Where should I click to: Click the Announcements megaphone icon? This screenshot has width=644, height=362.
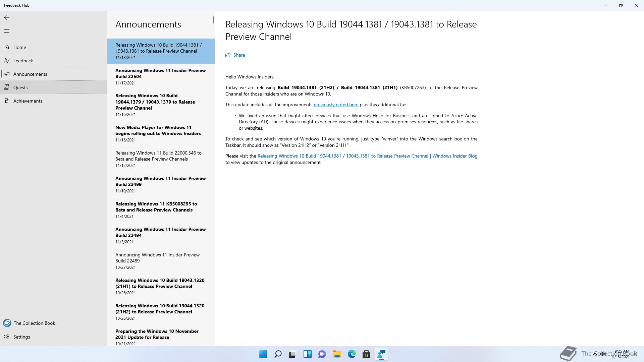point(7,74)
